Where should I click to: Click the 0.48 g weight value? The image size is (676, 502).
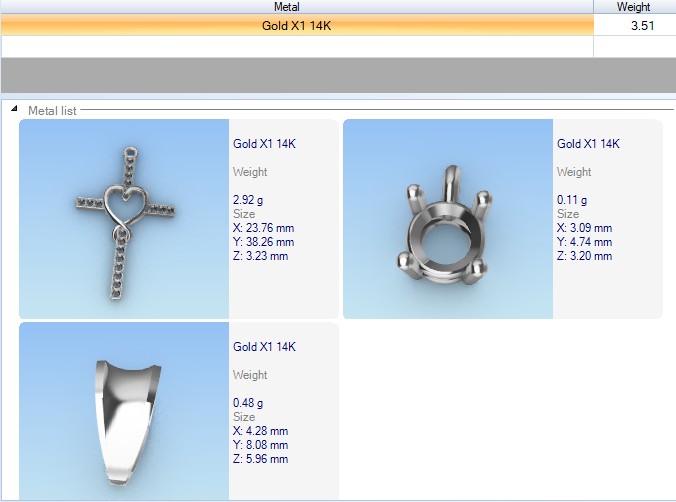click(x=249, y=403)
